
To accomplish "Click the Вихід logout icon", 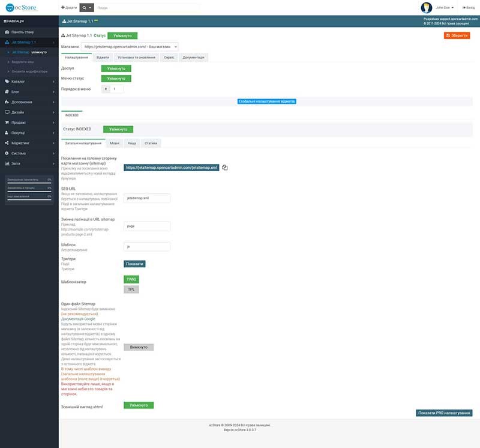I will coord(464,8).
